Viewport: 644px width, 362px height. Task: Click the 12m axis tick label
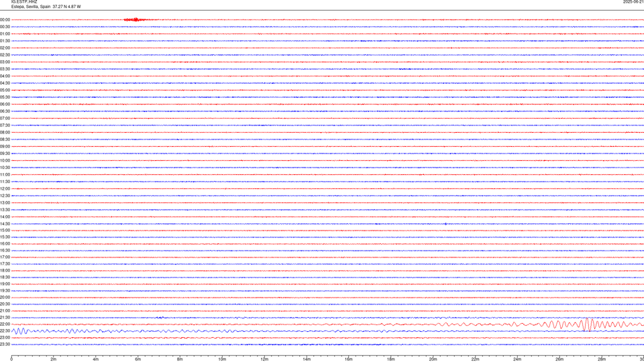[x=264, y=359]
